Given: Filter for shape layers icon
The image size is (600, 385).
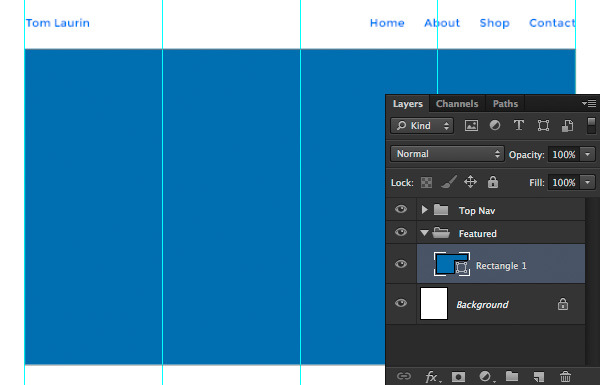Looking at the screenshot, I should tap(543, 126).
